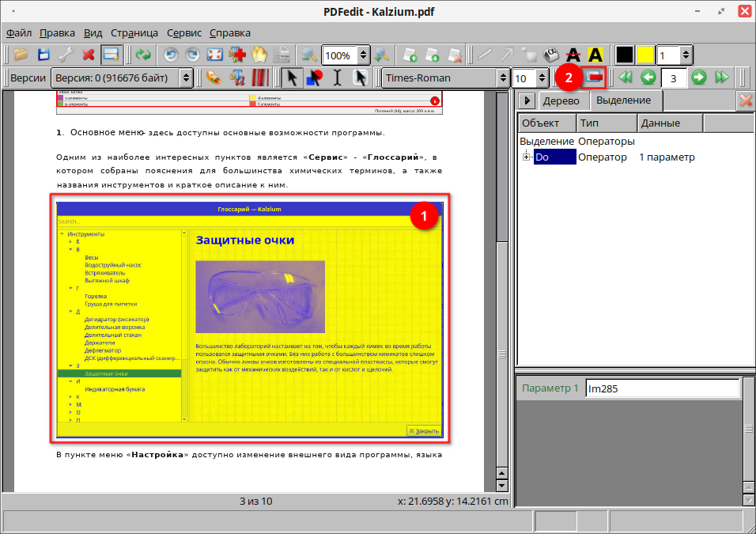Viewport: 756px width, 534px height.
Task: Expand the Do operator tree node
Action: click(526, 157)
